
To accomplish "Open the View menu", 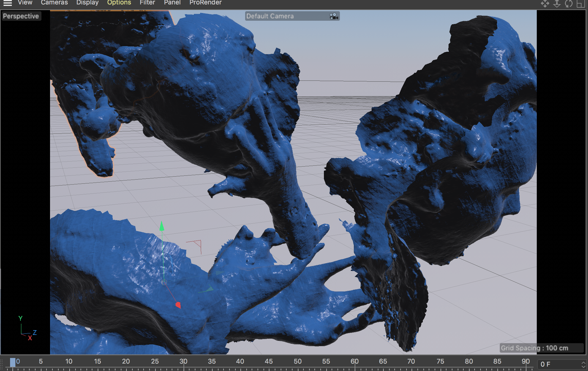I will pos(25,3).
